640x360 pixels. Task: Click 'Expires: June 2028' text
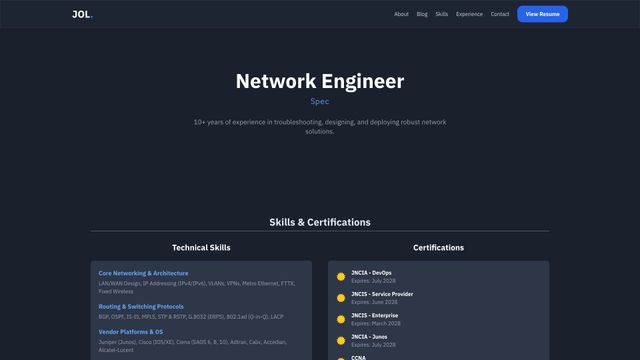click(x=374, y=302)
